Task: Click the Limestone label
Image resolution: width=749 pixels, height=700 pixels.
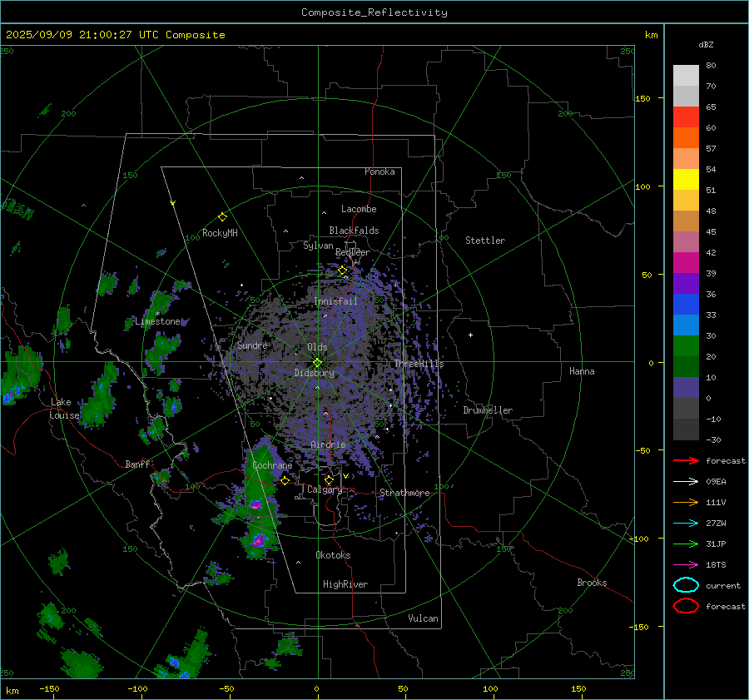Action: tap(157, 321)
